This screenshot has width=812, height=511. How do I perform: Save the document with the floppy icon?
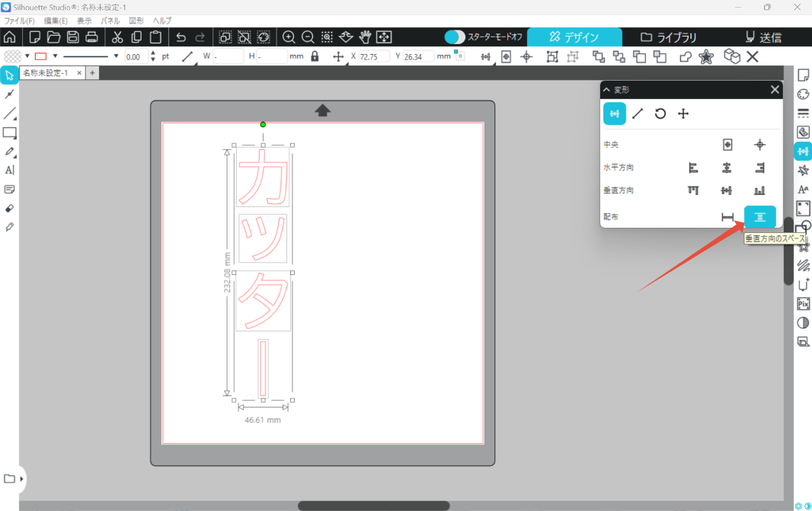73,37
